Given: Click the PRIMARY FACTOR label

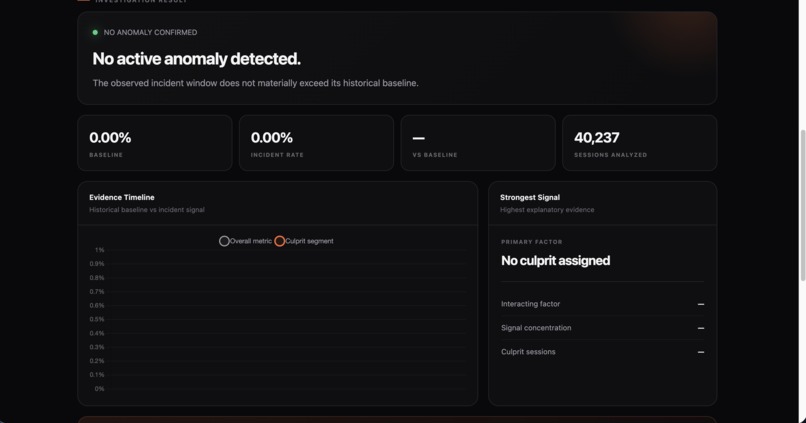Looking at the screenshot, I should pos(532,242).
